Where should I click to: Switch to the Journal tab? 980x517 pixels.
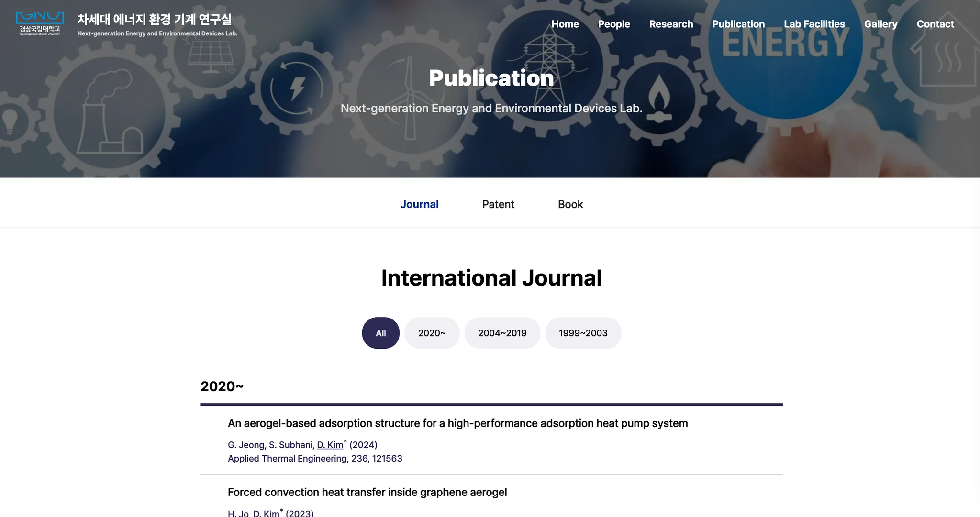(x=419, y=204)
